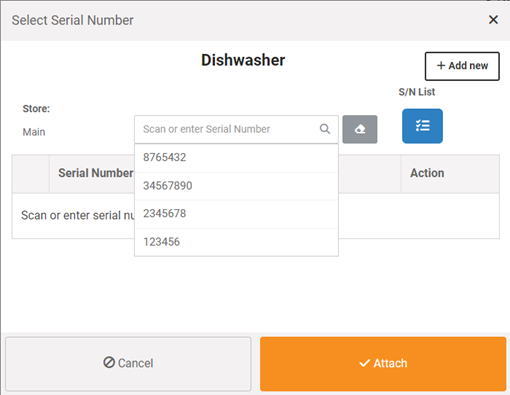510x395 pixels.
Task: Click the Serial Number column header
Action: tap(96, 173)
